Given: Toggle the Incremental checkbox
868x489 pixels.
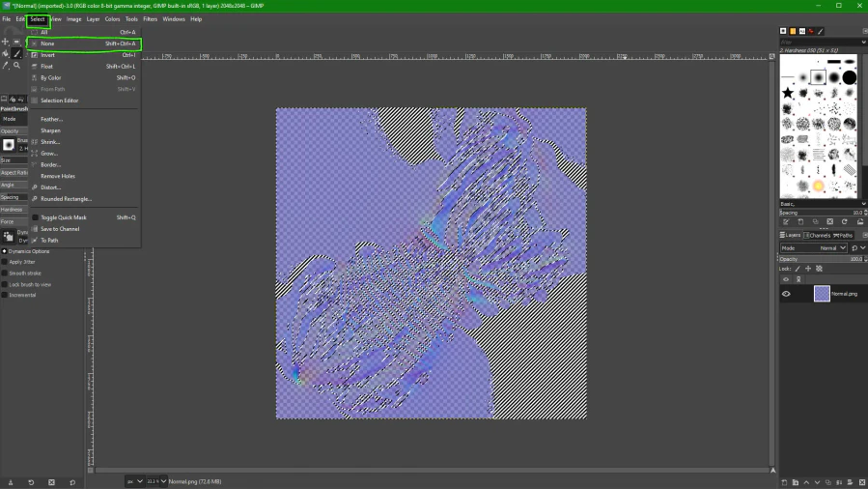Looking at the screenshot, I should 5,295.
